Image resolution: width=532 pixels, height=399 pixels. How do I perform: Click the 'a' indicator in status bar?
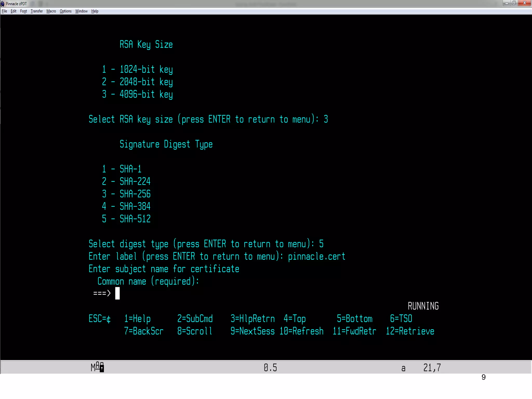[x=403, y=368]
